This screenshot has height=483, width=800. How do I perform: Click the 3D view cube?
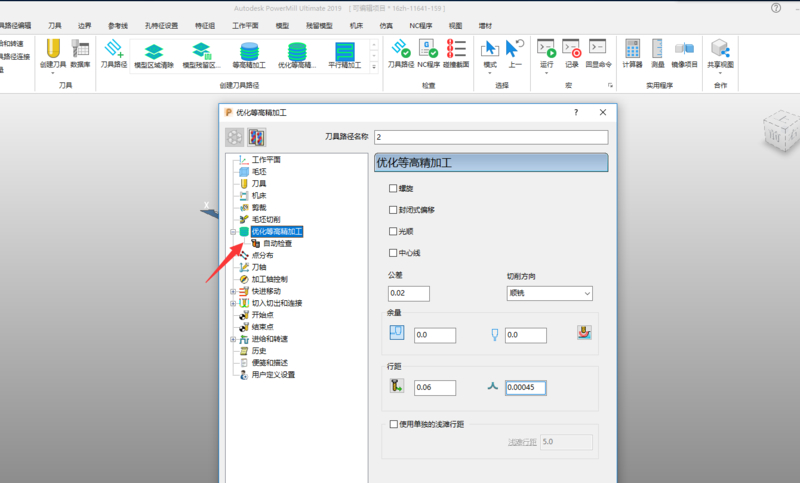[x=780, y=133]
